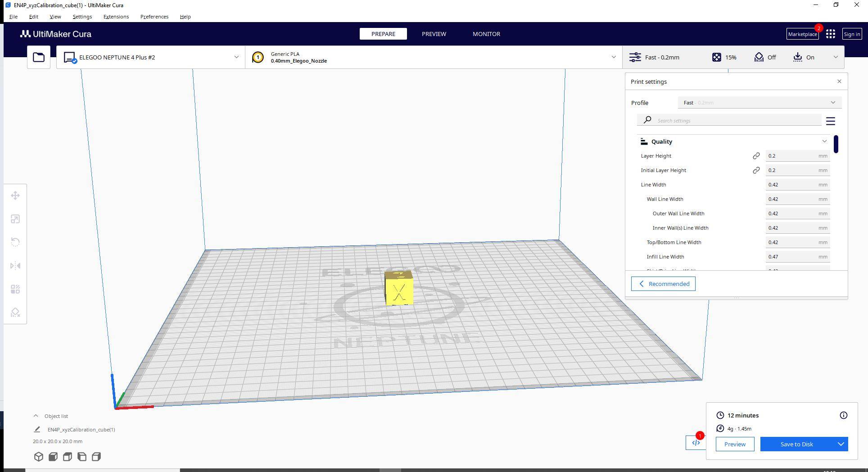Viewport: 868px width, 472px height.
Task: Open the script notification code icon
Action: 696,443
